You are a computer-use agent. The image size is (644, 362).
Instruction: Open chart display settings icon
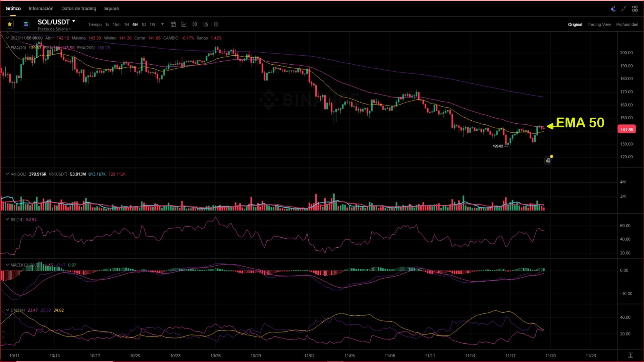pos(205,24)
